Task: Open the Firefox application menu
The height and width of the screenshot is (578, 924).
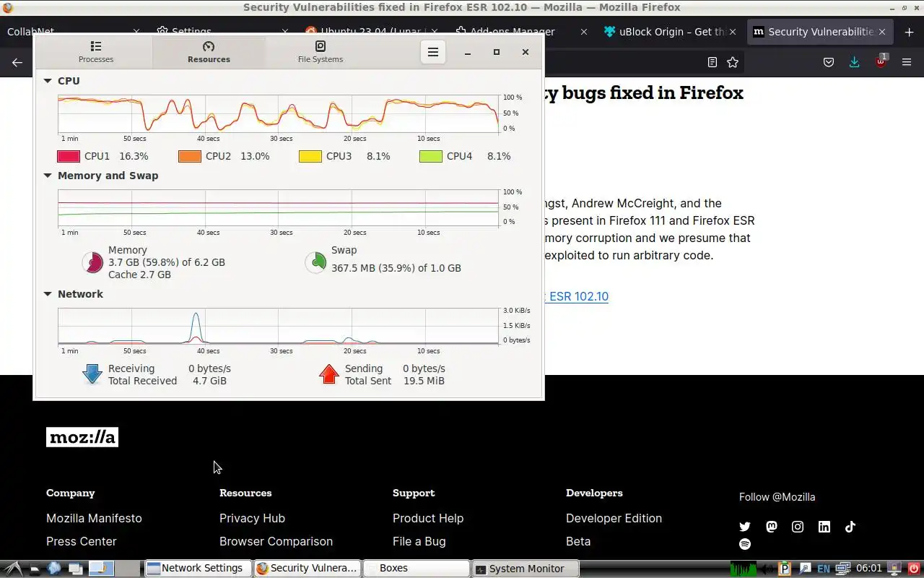Action: click(907, 62)
